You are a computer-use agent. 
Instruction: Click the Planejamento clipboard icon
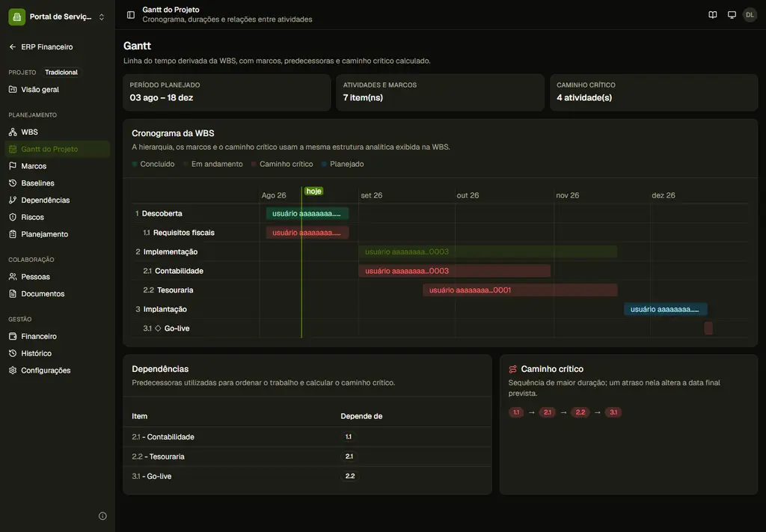point(13,234)
